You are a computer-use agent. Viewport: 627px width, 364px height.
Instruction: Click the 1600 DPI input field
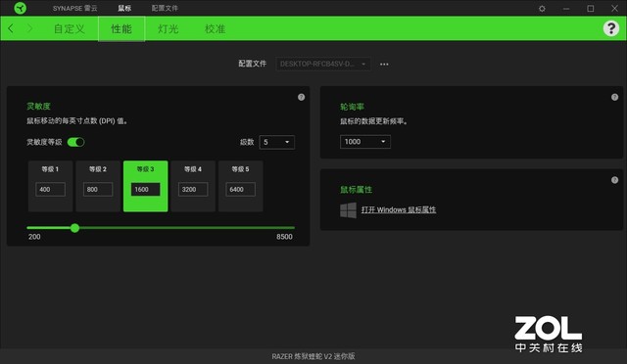click(x=146, y=190)
